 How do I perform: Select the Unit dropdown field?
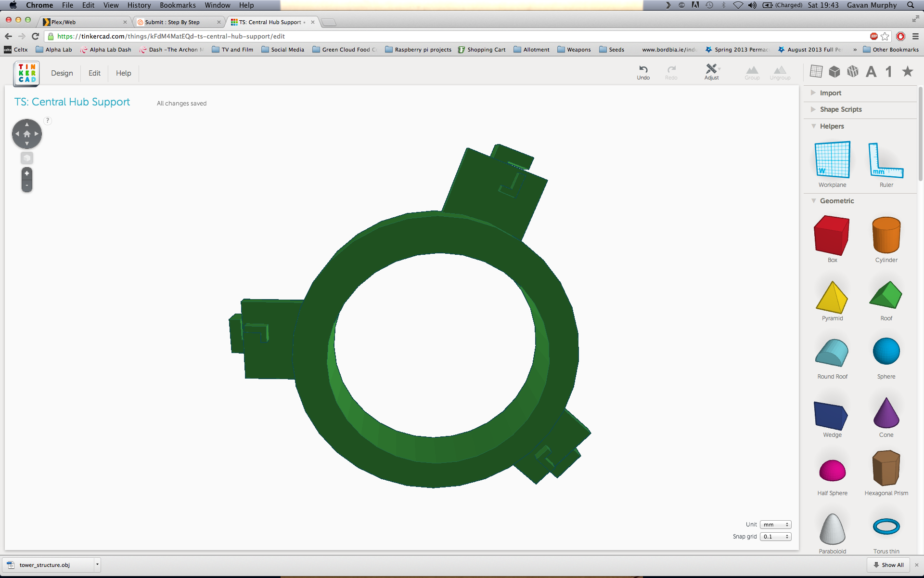[x=775, y=524]
